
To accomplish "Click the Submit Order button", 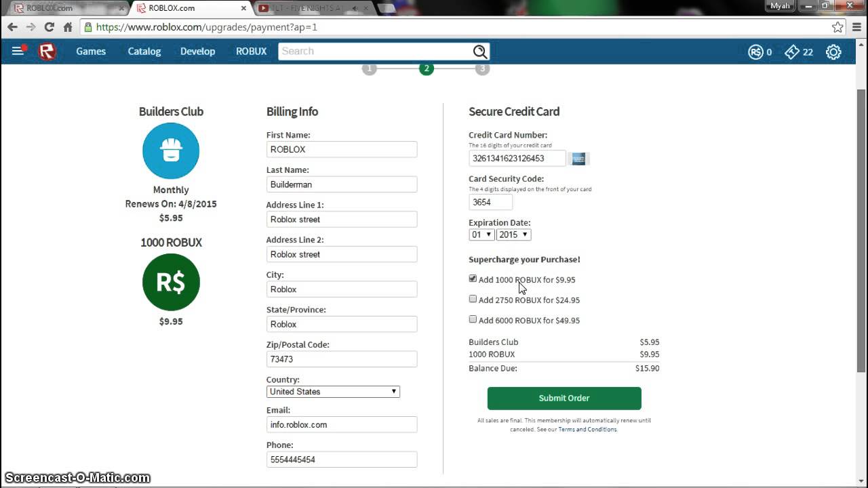I will click(564, 399).
